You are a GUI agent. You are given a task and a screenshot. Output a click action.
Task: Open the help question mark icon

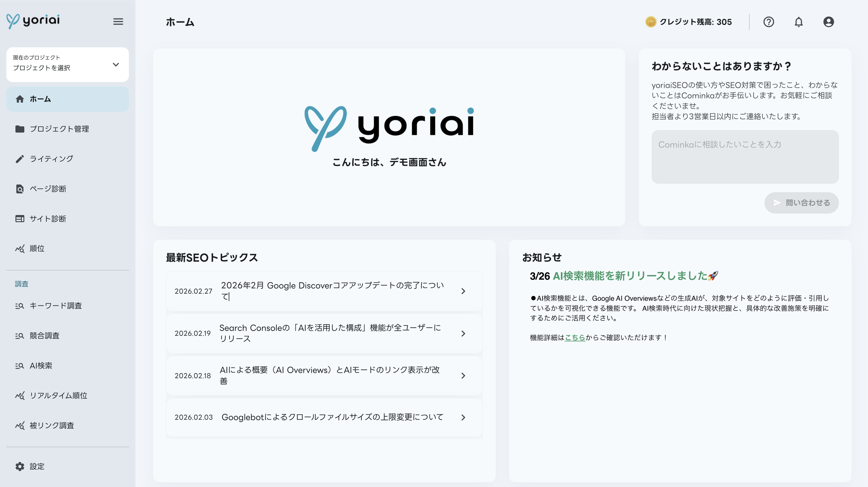pyautogui.click(x=769, y=22)
